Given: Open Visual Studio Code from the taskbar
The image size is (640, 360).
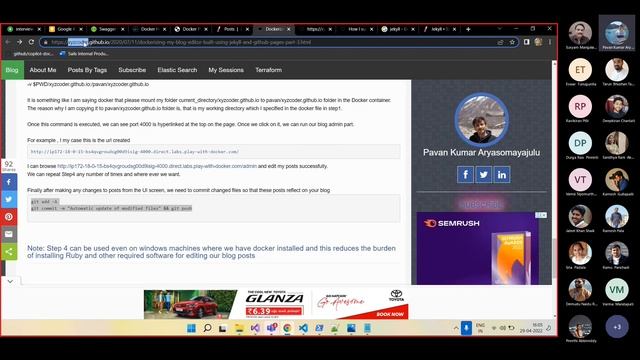Looking at the screenshot, I should pos(303,328).
